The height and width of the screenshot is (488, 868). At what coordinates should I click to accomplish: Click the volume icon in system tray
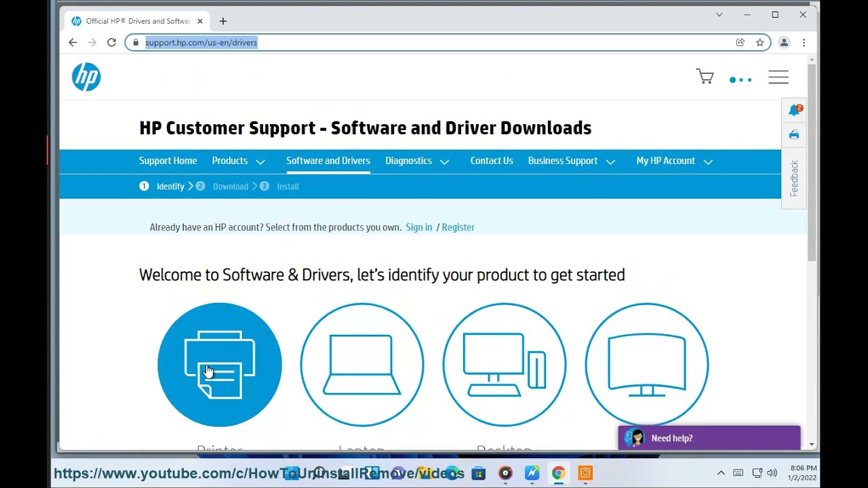pos(772,473)
